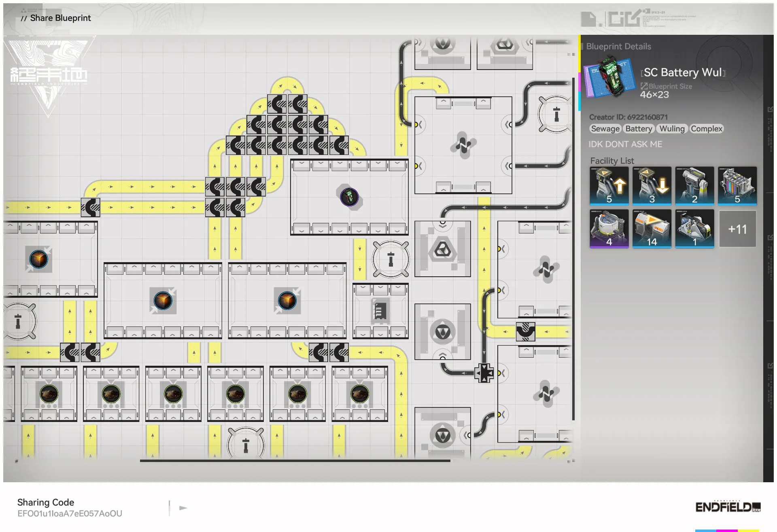The width and height of the screenshot is (777, 532).
Task: Click the Share Blueprint header title
Action: pos(60,18)
